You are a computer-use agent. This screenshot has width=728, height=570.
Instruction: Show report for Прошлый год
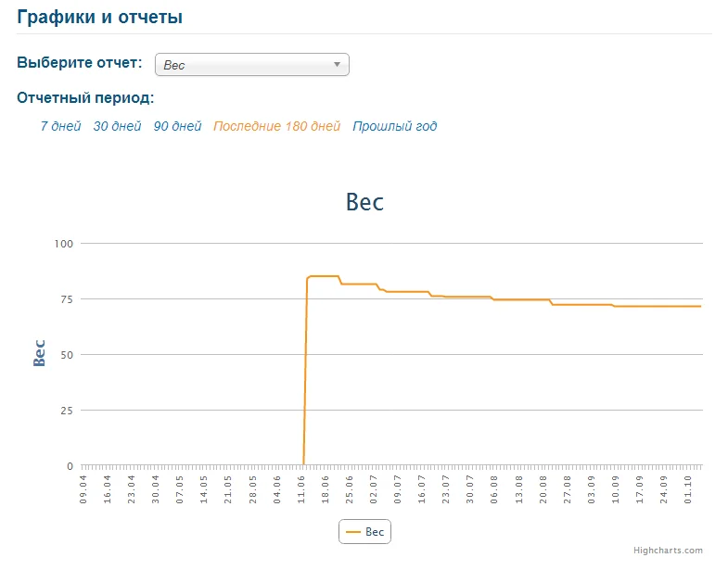click(394, 126)
